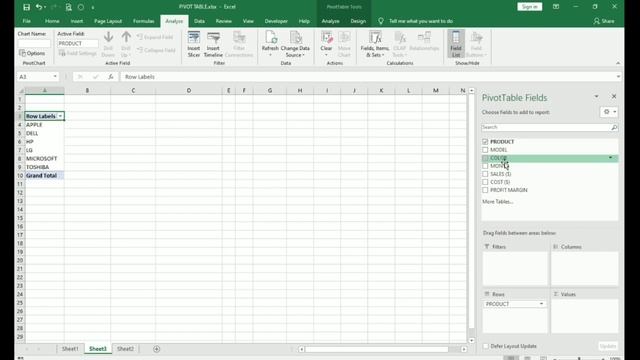Check the PROFIT MARGIN field checkbox
The width and height of the screenshot is (640, 360).
[x=485, y=190]
